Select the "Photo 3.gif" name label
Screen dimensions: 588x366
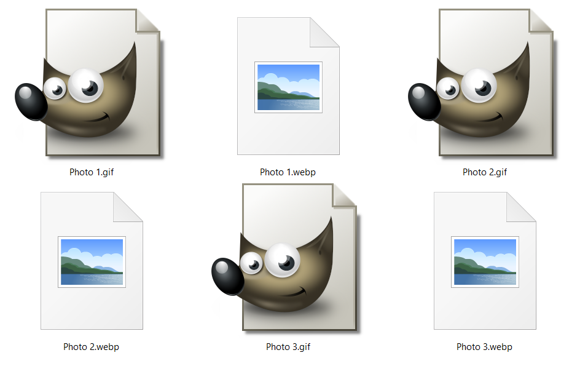click(x=288, y=347)
